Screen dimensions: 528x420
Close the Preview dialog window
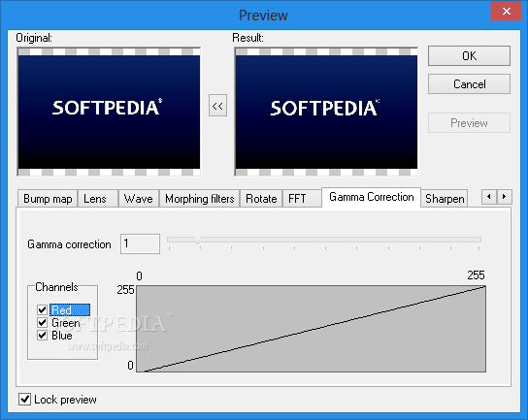[506, 11]
